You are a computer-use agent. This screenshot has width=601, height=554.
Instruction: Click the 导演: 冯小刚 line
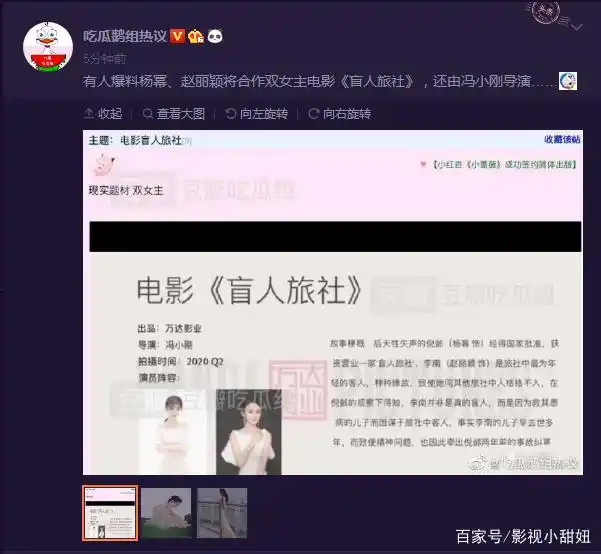click(165, 345)
